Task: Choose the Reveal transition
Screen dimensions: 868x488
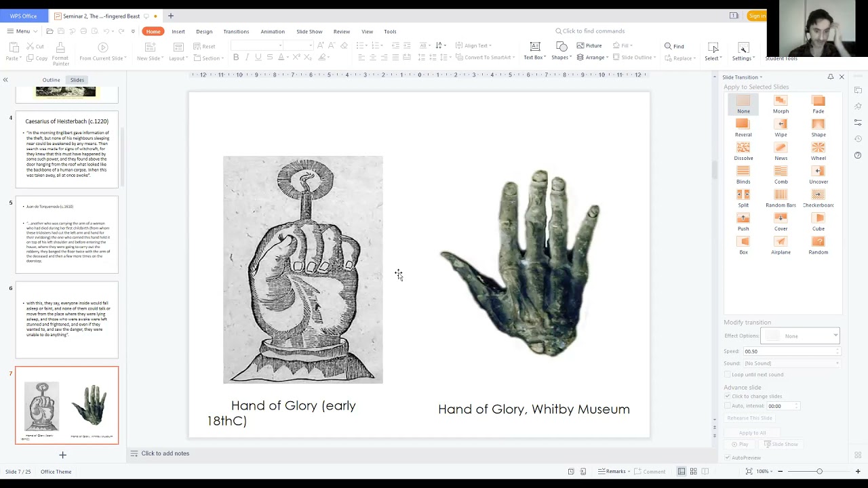Action: [x=743, y=127]
